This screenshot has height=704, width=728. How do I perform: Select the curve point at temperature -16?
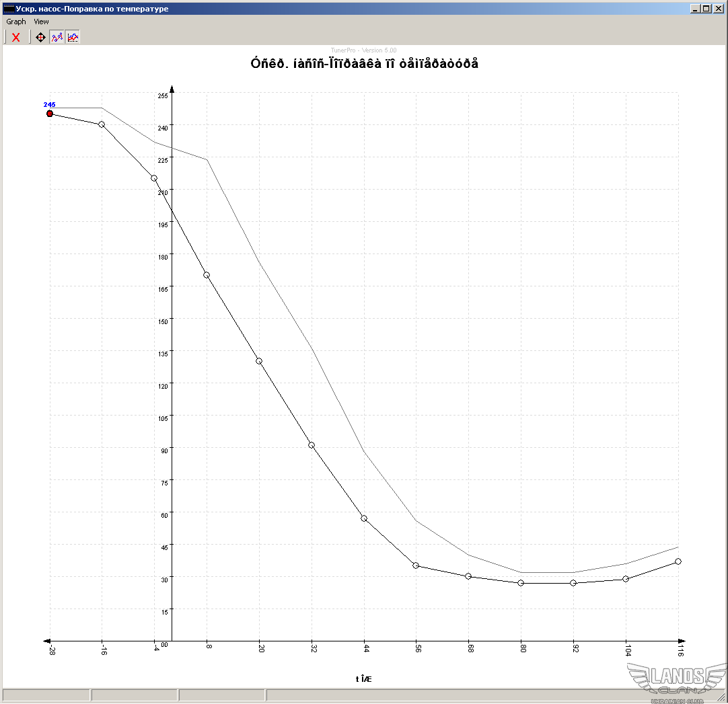[102, 124]
